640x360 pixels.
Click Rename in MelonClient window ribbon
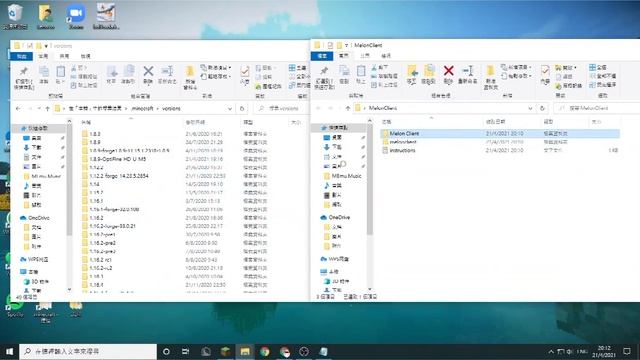468,75
